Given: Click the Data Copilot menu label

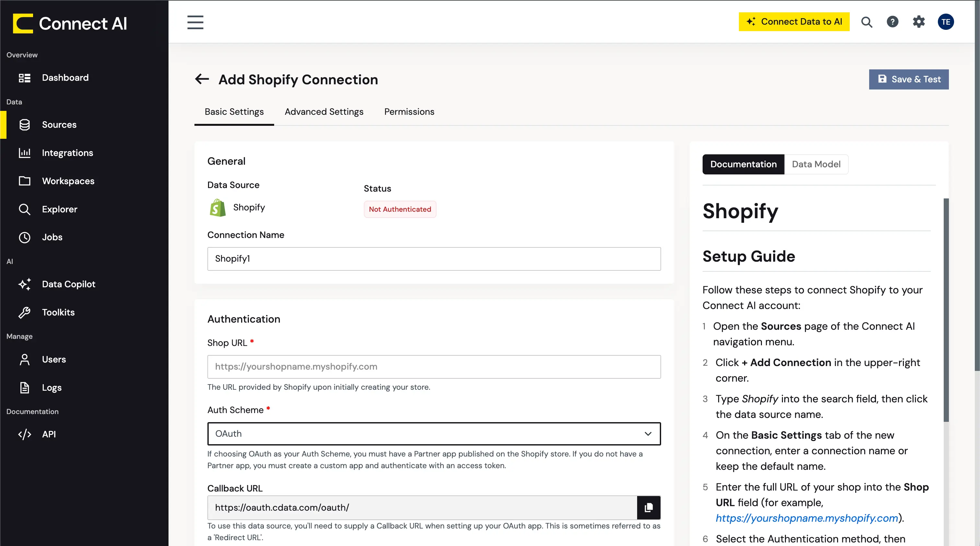Looking at the screenshot, I should [x=68, y=284].
